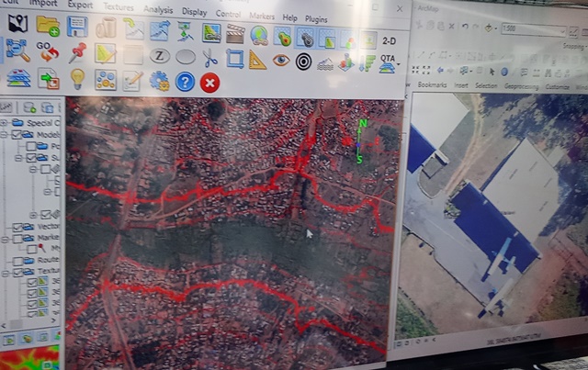Click the green arrow export document icon
The image size is (588, 370).
[48, 78]
